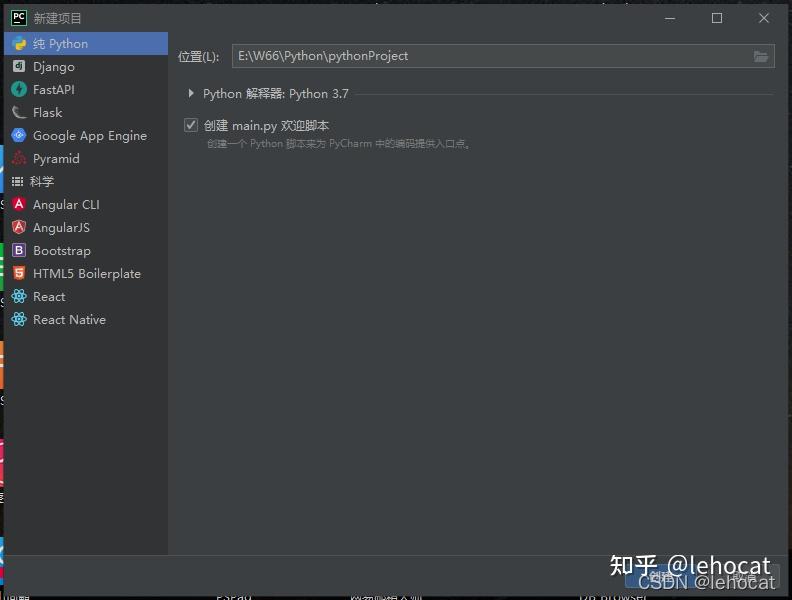
Task: Click the 创建 main.py 欢迎脚本 label
Action: click(x=267, y=125)
